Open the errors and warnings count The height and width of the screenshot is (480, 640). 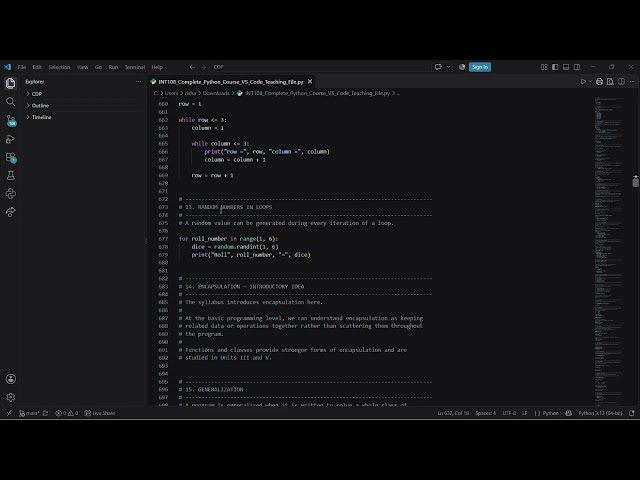pos(67,413)
